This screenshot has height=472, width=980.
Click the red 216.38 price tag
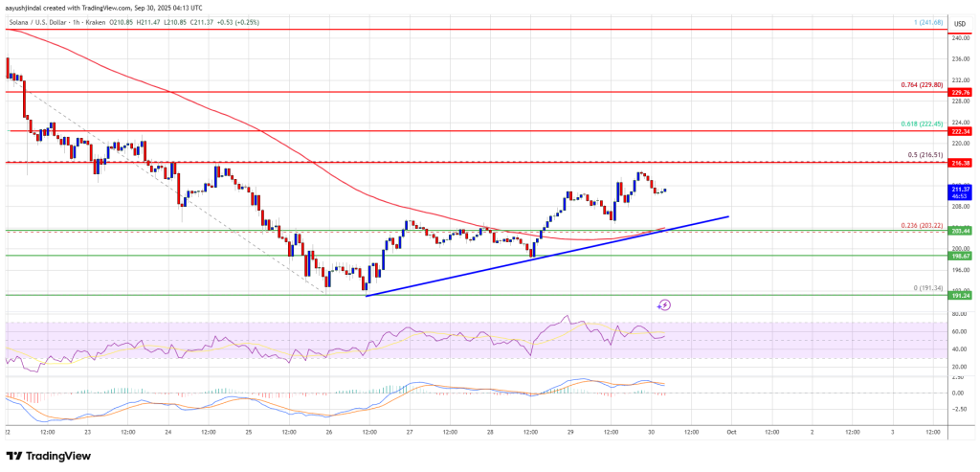(x=959, y=162)
